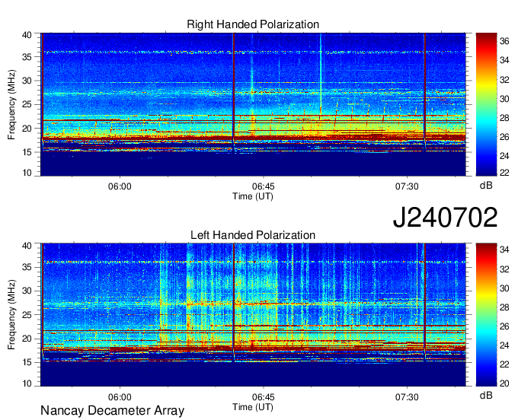The height and width of the screenshot is (420, 518).
Task: Click the "dB" unit under upper color bar
Action: [486, 186]
